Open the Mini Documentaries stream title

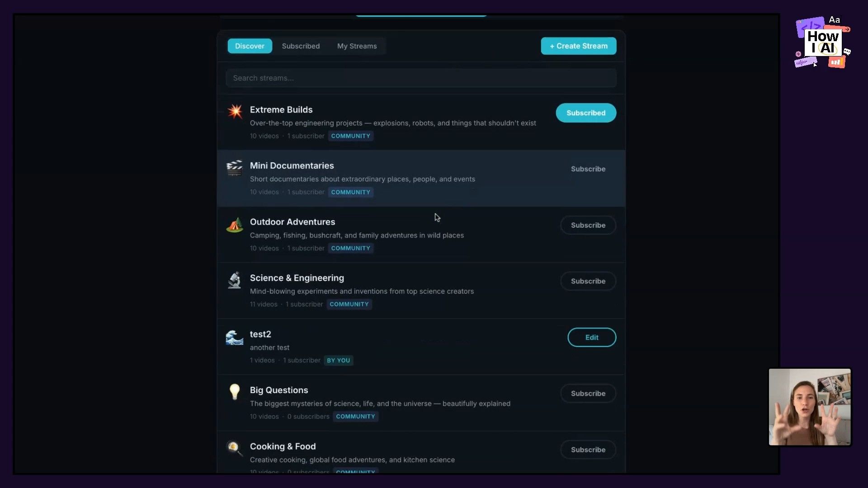point(292,166)
